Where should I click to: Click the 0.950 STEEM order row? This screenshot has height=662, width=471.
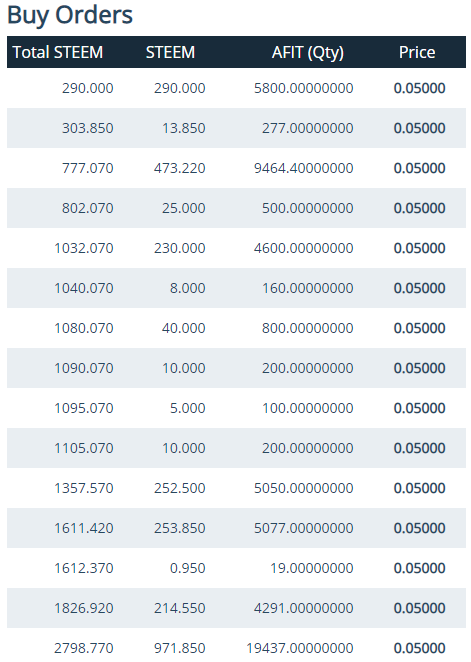click(x=236, y=568)
